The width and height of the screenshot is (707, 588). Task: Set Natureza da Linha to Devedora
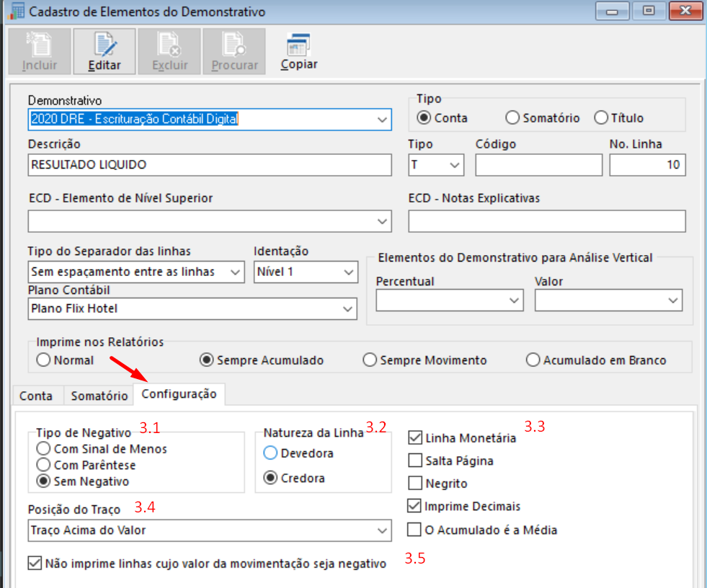(270, 453)
